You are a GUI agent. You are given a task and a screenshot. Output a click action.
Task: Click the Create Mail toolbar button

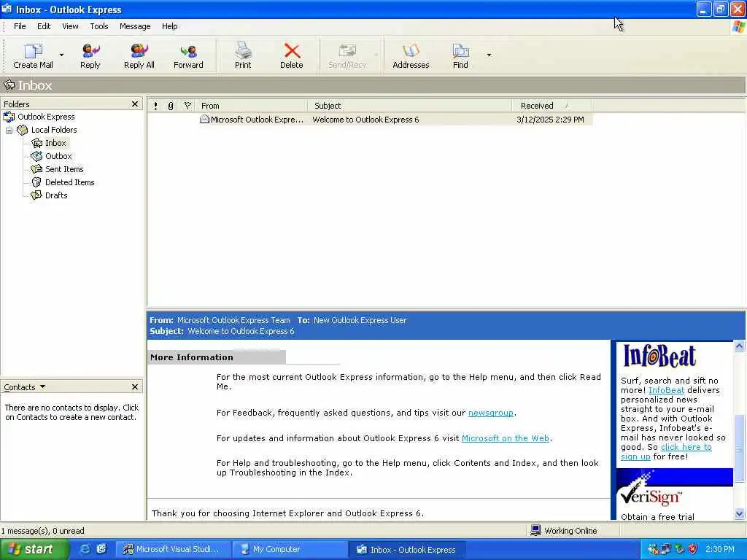click(33, 55)
